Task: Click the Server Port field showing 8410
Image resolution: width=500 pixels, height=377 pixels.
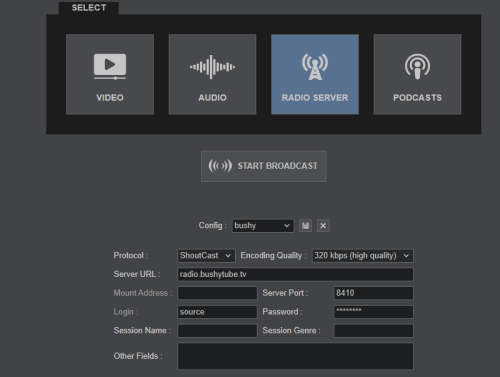Action: (374, 293)
